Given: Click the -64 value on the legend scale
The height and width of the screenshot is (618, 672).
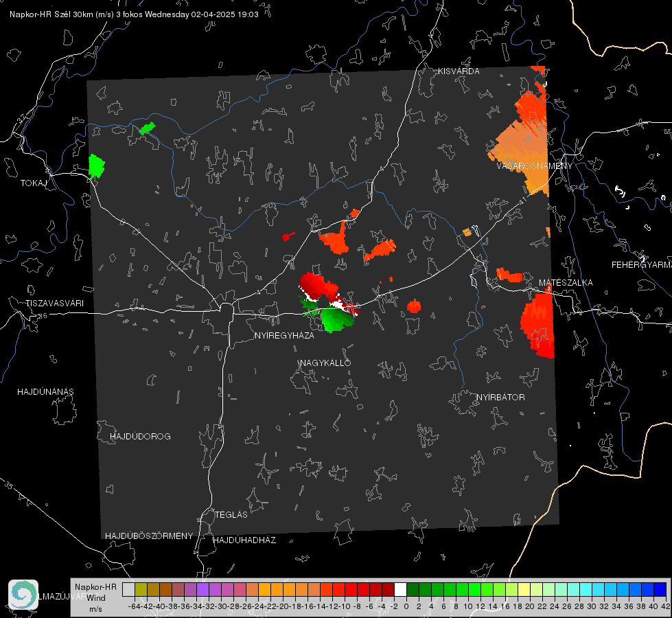Looking at the screenshot, I should (134, 606).
